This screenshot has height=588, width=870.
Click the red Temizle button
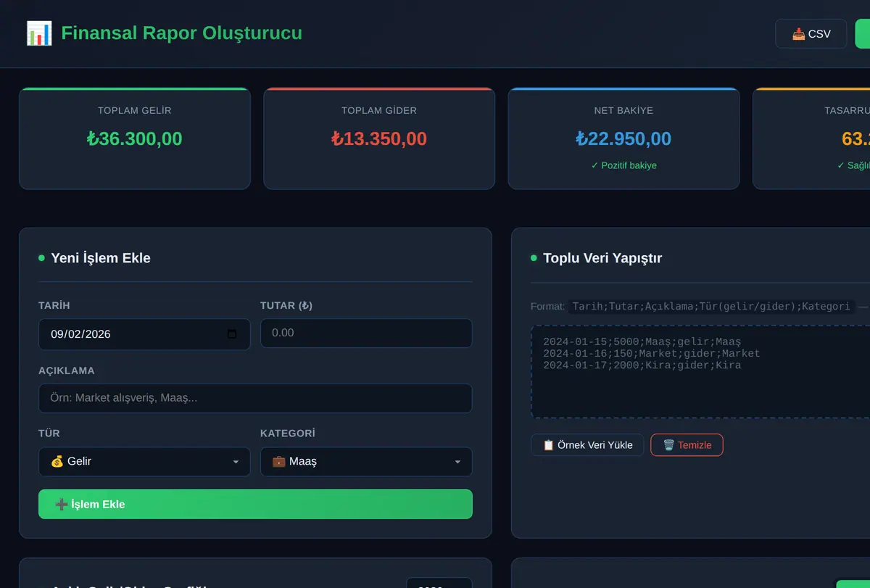coord(687,445)
